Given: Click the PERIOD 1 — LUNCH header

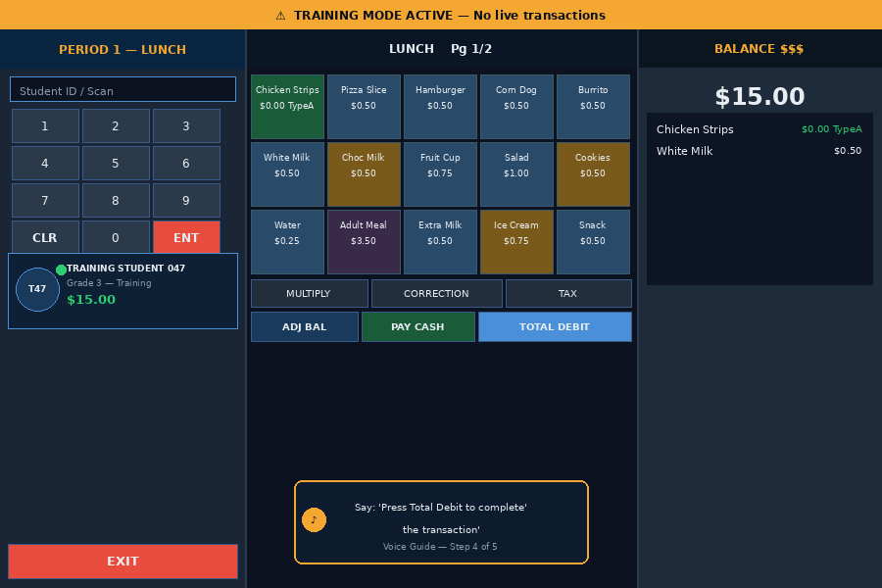Looking at the screenshot, I should coord(122,50).
